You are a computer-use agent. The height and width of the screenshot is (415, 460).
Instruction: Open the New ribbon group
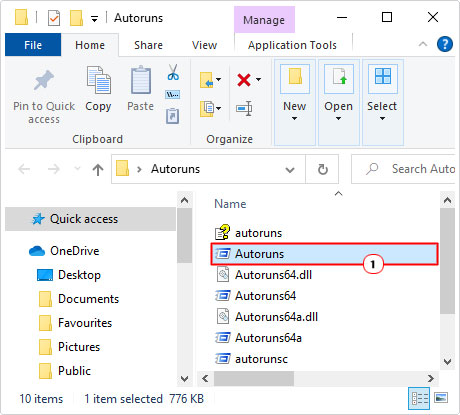click(295, 102)
